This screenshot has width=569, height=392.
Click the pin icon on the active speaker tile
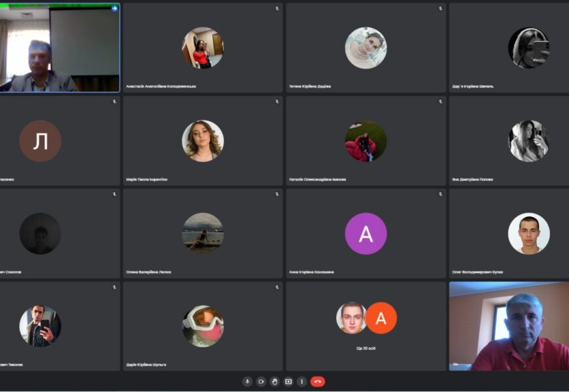tap(114, 8)
